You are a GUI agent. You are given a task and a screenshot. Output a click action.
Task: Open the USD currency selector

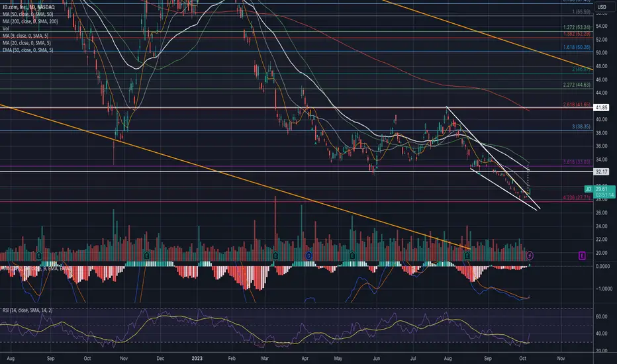(602, 7)
